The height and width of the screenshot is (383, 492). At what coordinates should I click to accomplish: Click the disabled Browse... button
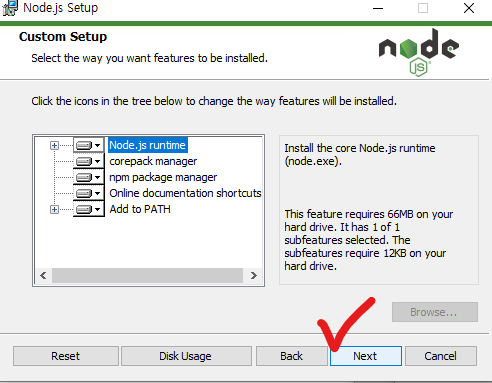435,312
